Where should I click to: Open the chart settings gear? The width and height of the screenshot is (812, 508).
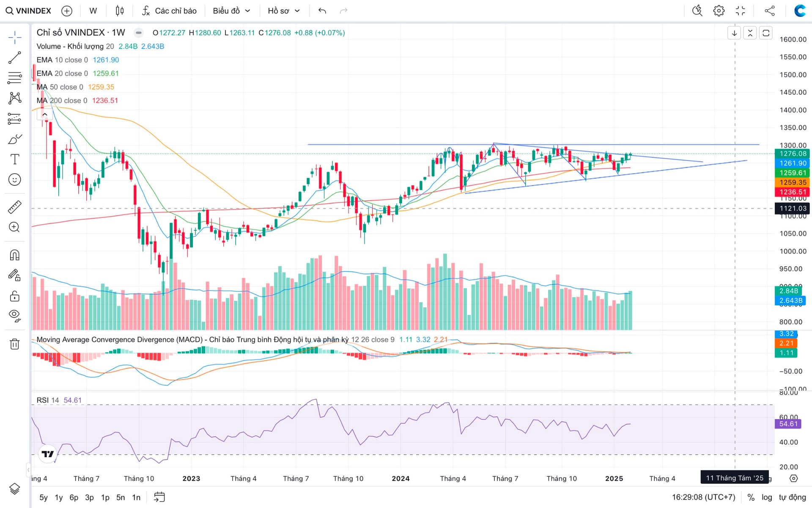tap(719, 11)
